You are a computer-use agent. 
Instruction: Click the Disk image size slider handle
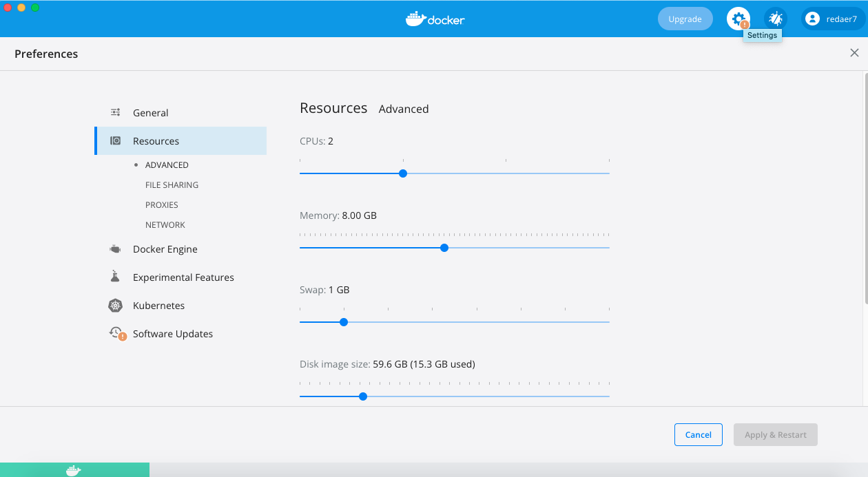pyautogui.click(x=363, y=396)
